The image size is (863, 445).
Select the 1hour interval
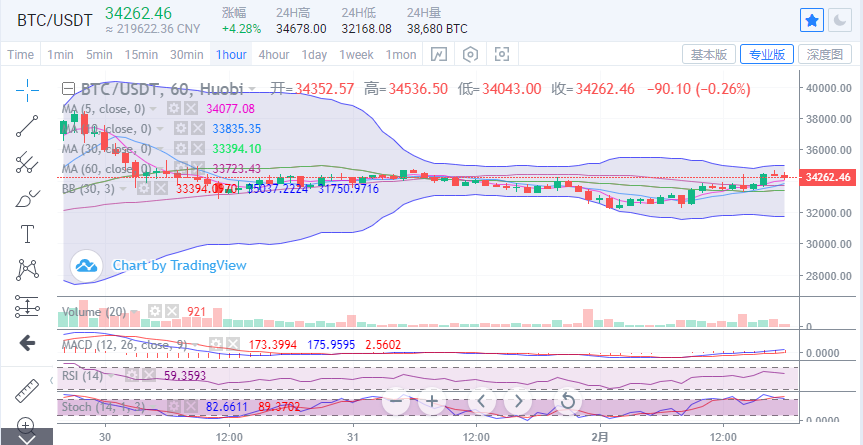[231, 54]
